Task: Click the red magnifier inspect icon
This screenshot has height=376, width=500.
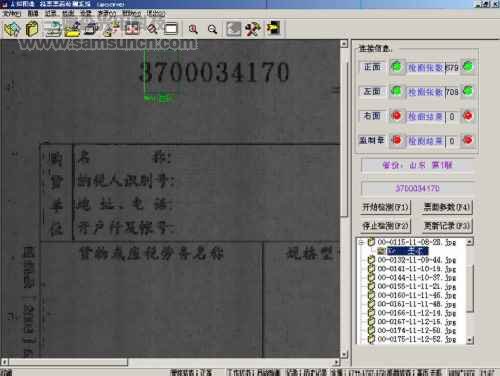Action: pyautogui.click(x=152, y=29)
